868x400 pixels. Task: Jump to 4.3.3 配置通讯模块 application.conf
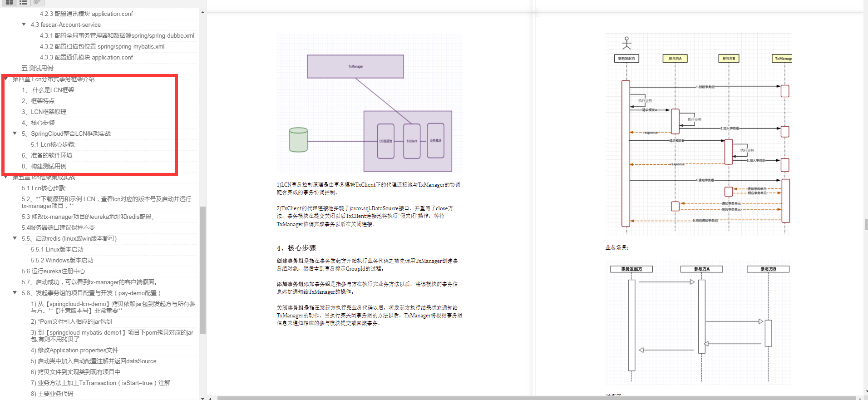pos(86,57)
